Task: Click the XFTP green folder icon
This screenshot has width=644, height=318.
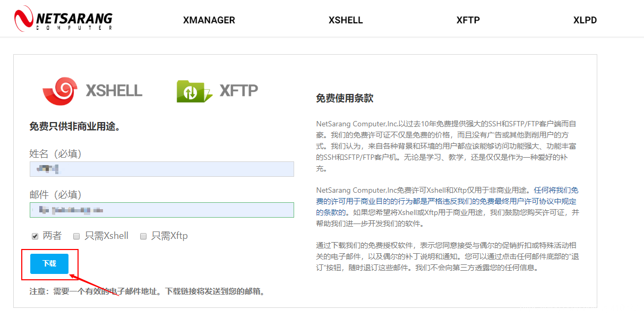Action: click(x=194, y=91)
